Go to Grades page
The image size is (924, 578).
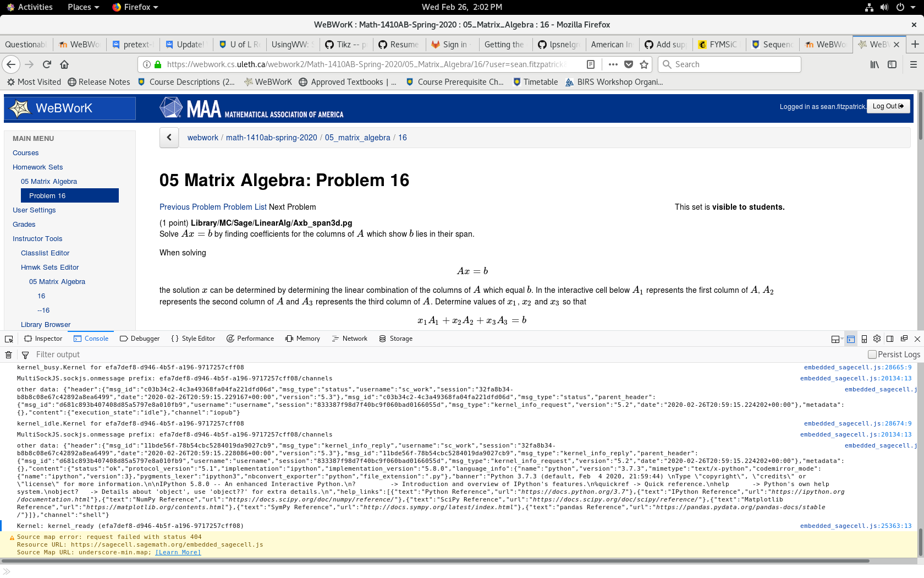tap(24, 225)
